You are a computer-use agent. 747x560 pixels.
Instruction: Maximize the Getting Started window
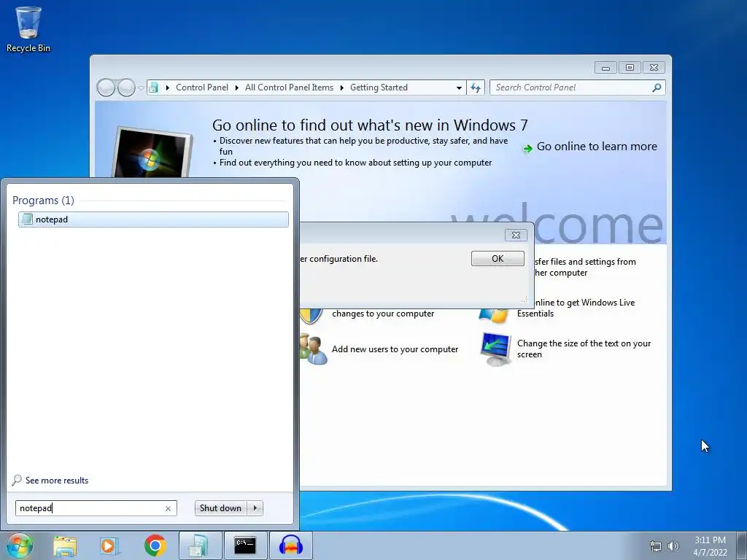click(630, 68)
